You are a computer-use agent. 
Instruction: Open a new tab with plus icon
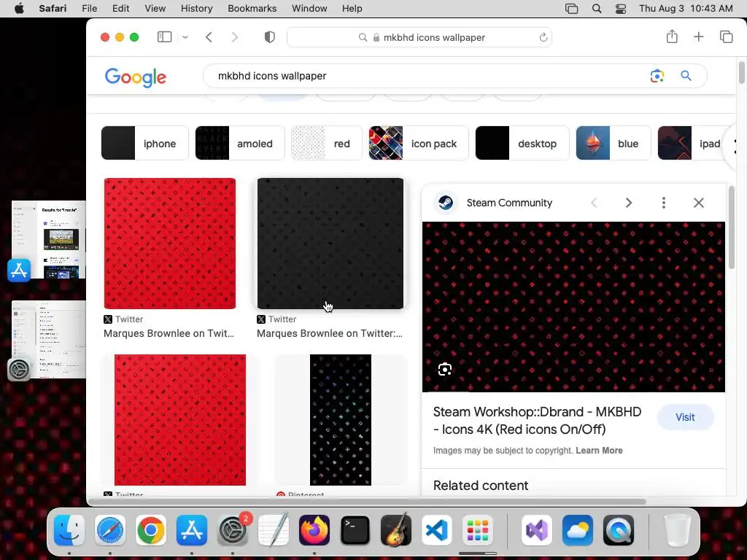click(x=698, y=36)
